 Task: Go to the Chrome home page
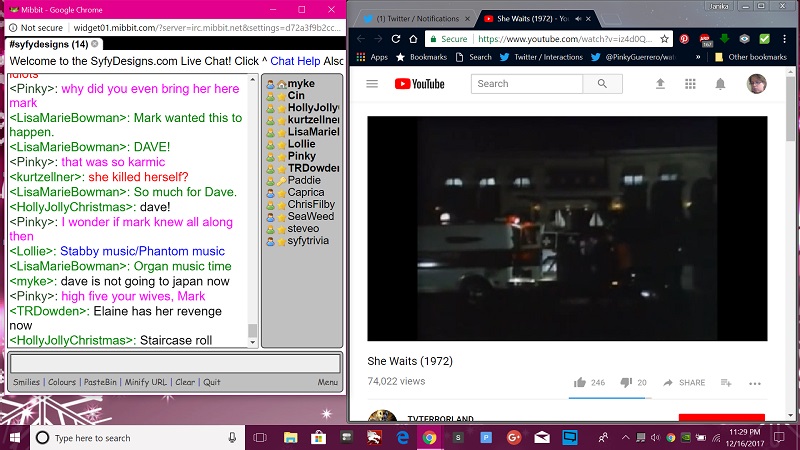click(x=413, y=39)
